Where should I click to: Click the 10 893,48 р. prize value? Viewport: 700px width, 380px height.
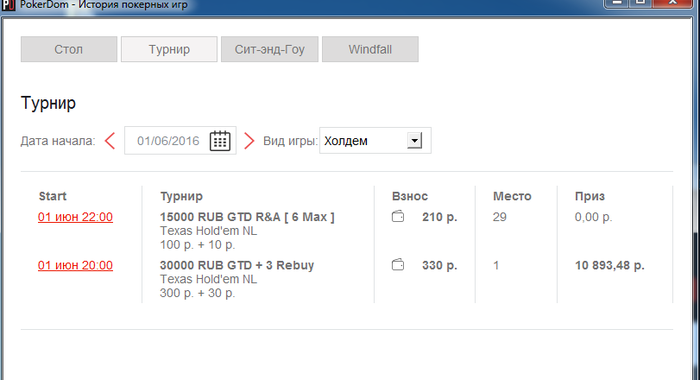coord(609,265)
